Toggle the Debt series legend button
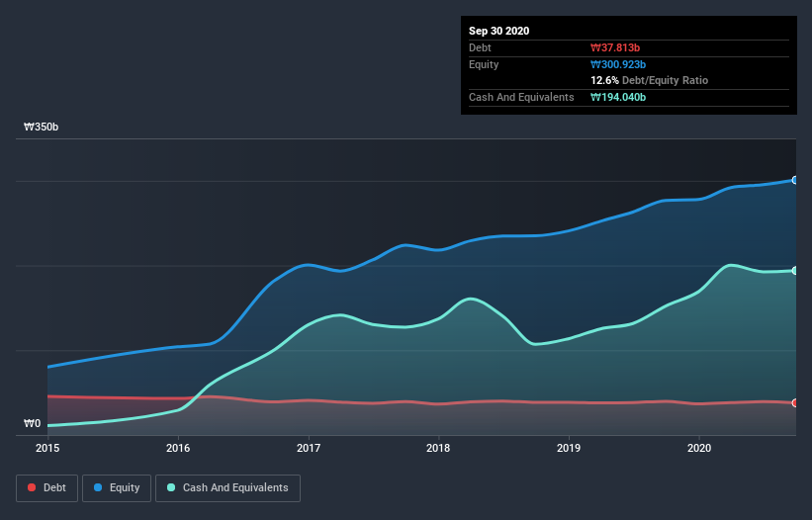Image resolution: width=812 pixels, height=520 pixels. coord(46,488)
